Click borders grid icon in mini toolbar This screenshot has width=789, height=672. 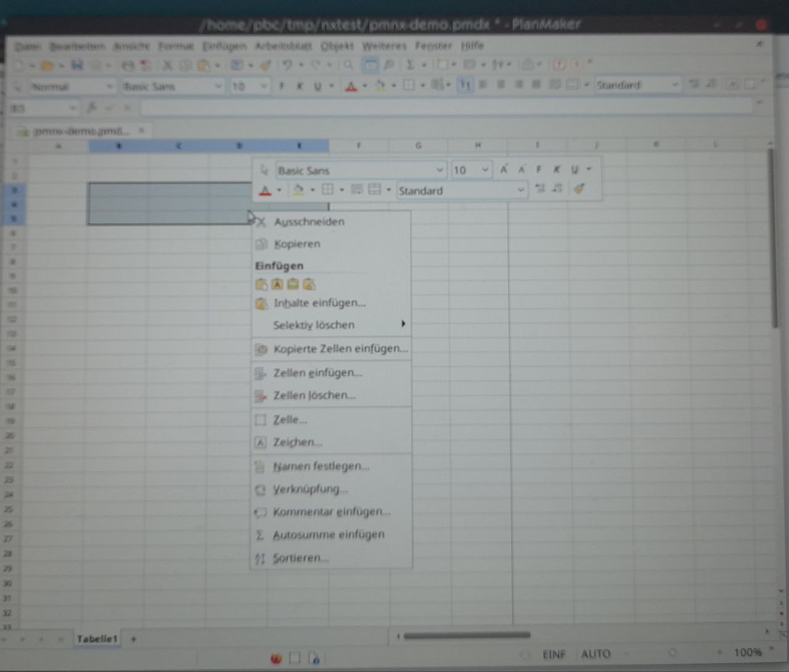point(328,190)
